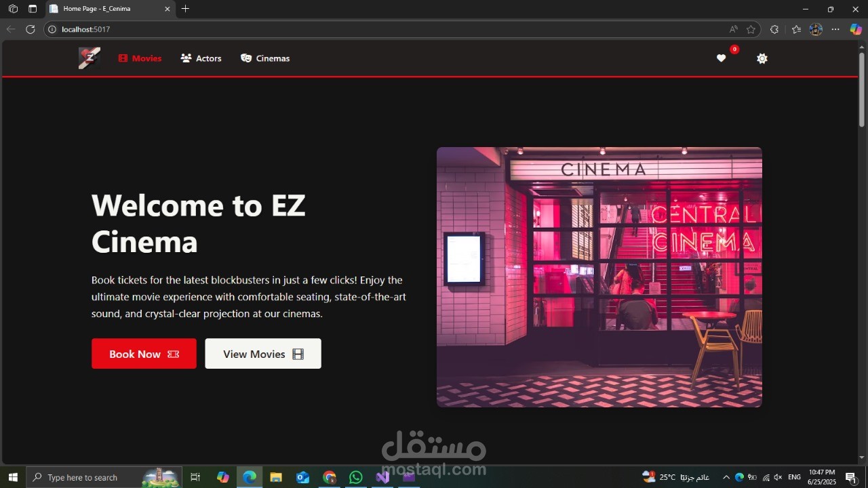Viewport: 868px width, 488px height.
Task: Expand hidden icons in the system tray
Action: pos(726,477)
